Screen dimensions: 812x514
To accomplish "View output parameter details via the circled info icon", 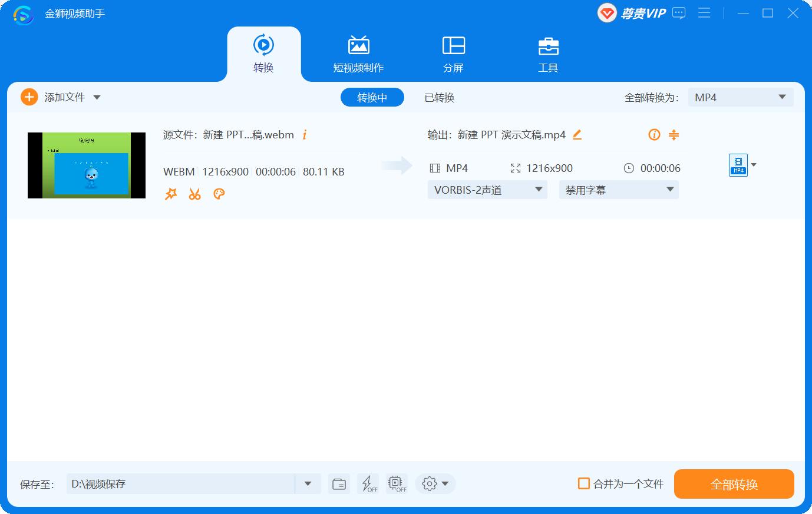I will pos(654,135).
